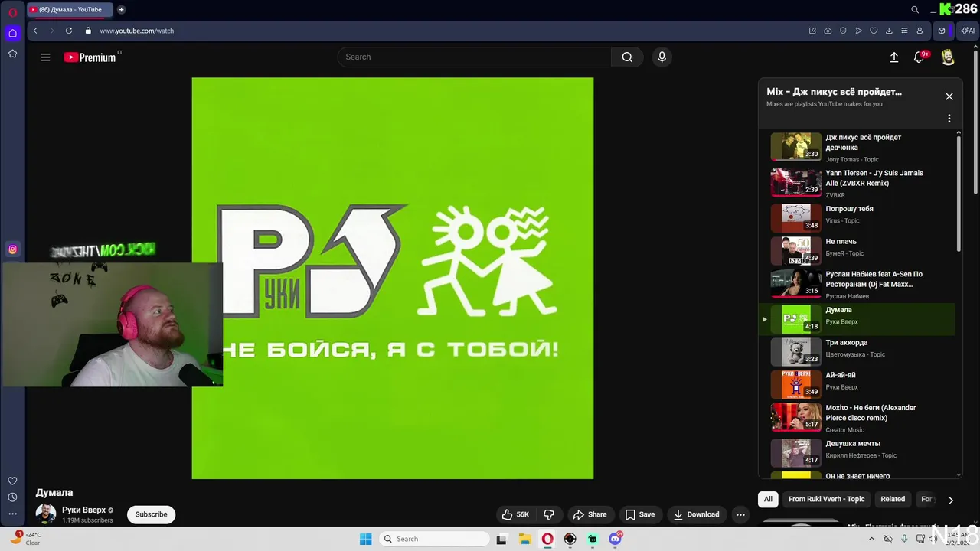Open Opera ad-blocker shield icon

[843, 31]
